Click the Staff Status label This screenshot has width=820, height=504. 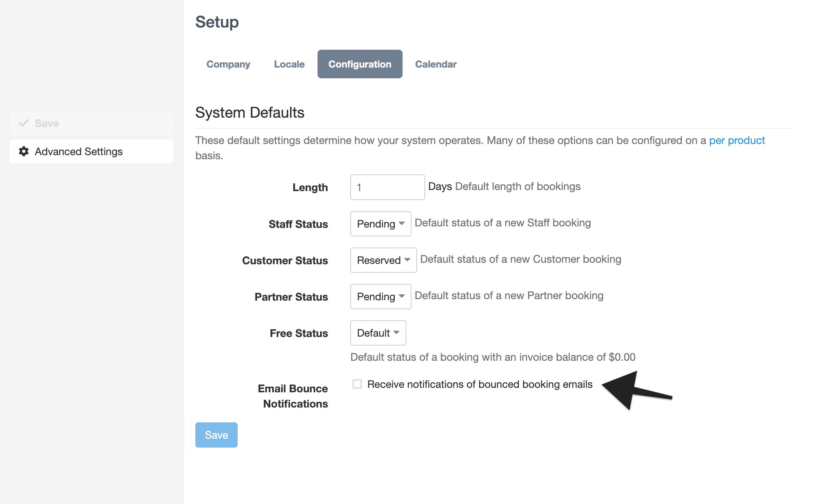(298, 224)
